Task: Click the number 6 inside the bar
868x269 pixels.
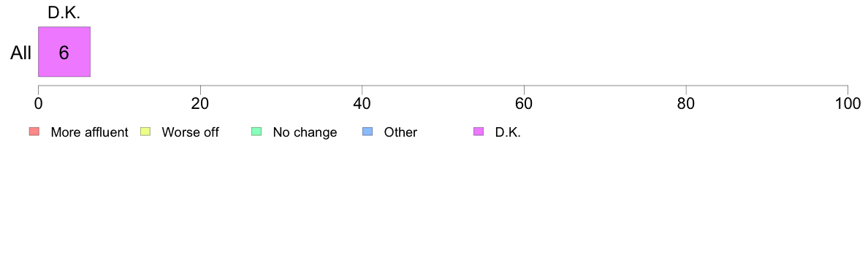Action: tap(64, 53)
